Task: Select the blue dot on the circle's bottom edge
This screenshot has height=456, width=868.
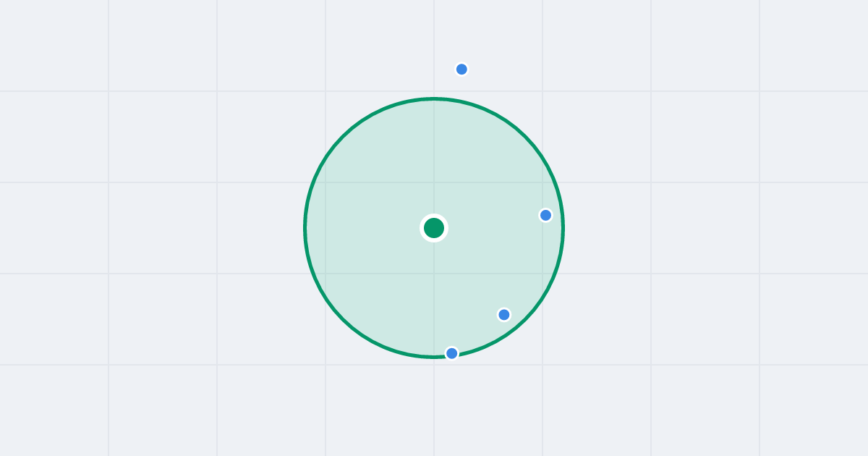Action: [452, 353]
